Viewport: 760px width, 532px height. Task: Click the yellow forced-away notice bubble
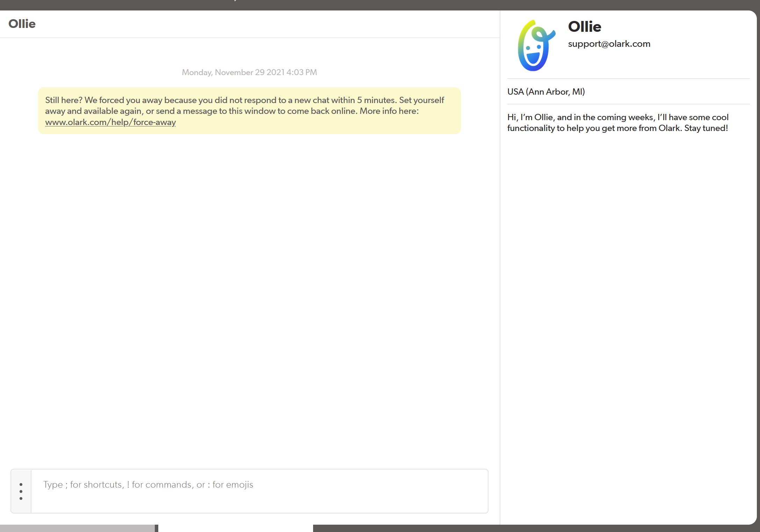pyautogui.click(x=314, y=124)
